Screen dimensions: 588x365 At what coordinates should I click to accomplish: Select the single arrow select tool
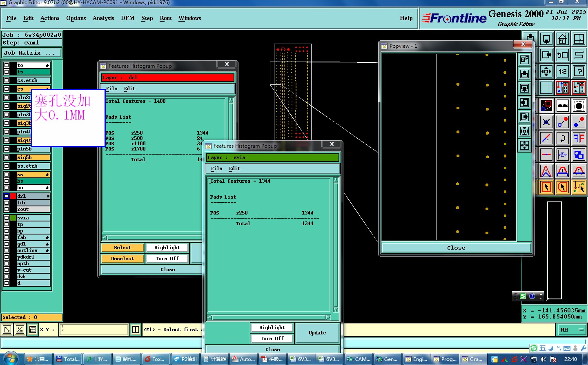(546, 187)
